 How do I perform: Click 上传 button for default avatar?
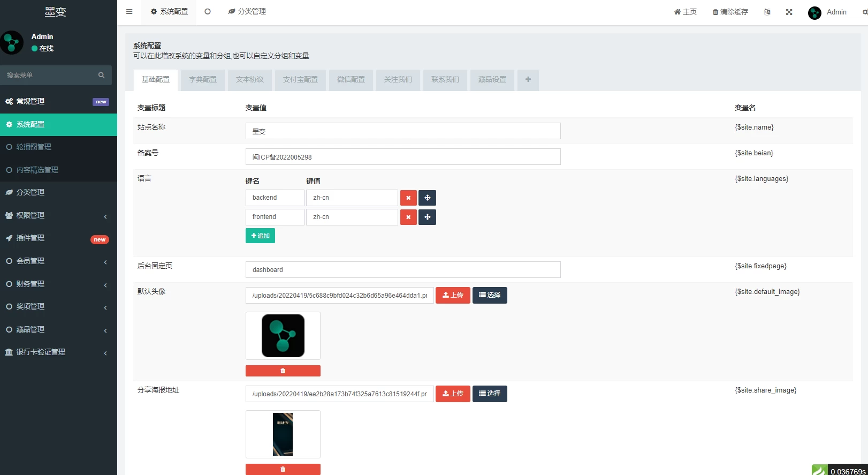453,295
